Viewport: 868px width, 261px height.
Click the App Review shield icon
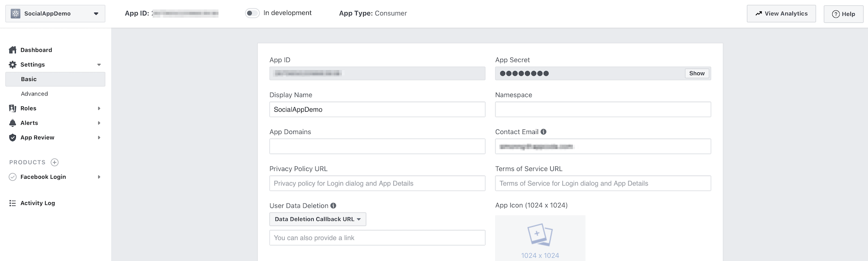point(13,138)
